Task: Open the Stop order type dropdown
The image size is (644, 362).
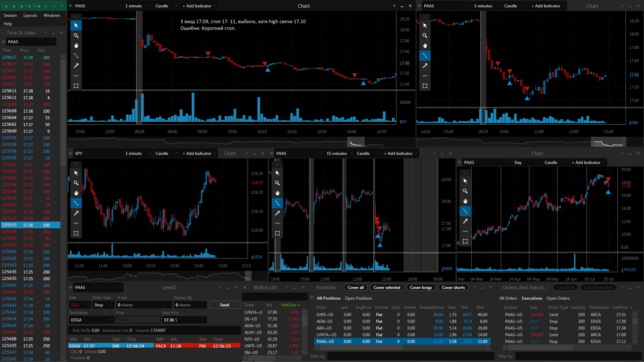Action: click(x=103, y=305)
